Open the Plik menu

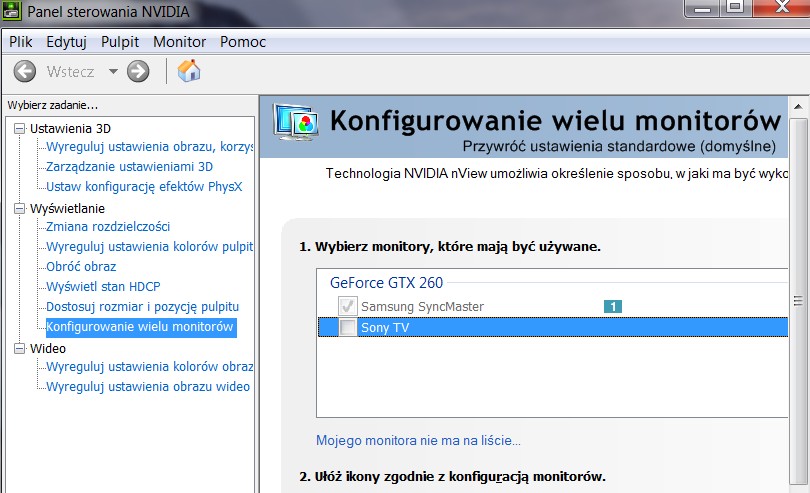coord(21,42)
